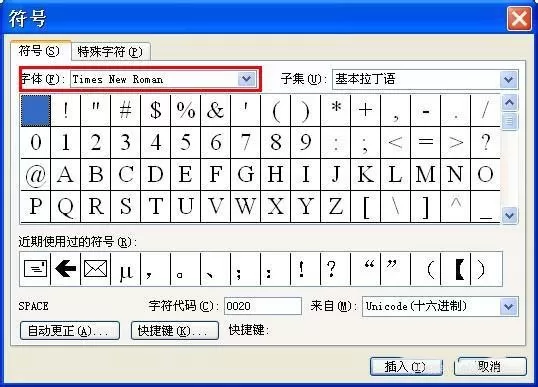Click the character grid scroll down arrow

pyautogui.click(x=509, y=215)
